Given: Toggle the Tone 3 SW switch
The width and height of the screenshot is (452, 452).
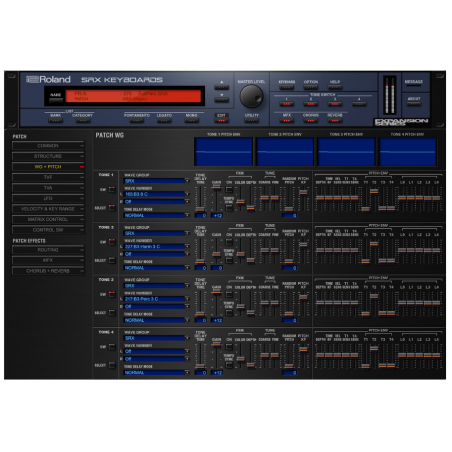Looking at the screenshot, I should (x=112, y=294).
